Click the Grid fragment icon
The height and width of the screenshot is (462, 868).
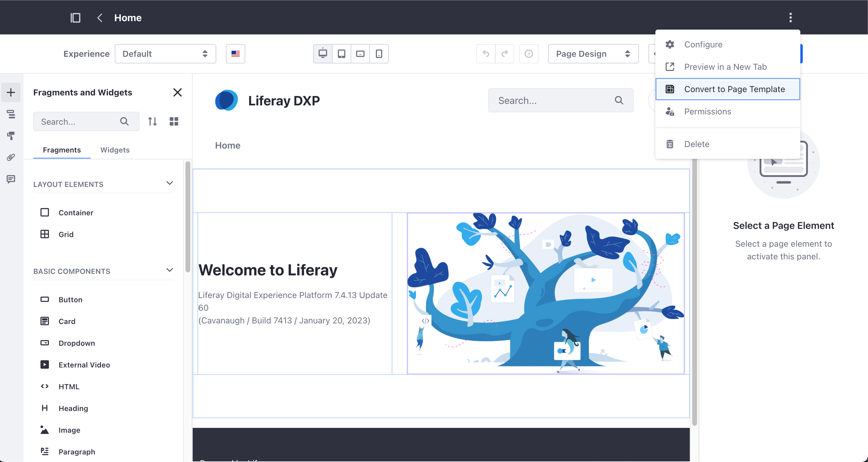44,234
